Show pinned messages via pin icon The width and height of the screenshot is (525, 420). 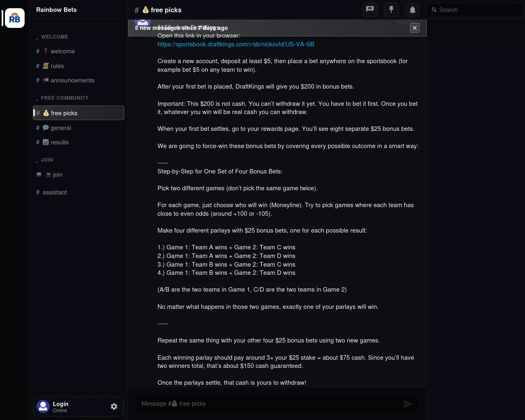point(391,9)
